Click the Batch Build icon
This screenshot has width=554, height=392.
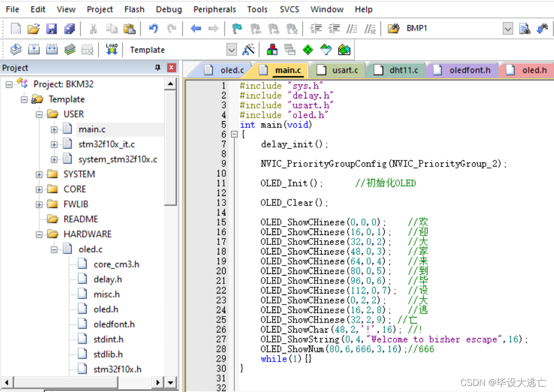pyautogui.click(x=70, y=49)
